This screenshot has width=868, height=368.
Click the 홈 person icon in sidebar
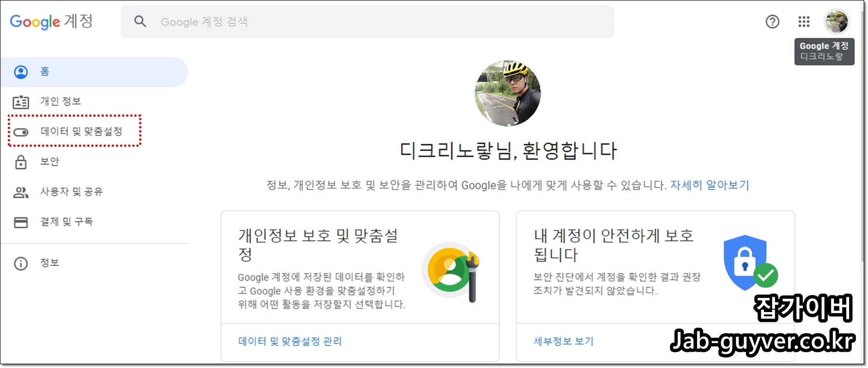[21, 72]
